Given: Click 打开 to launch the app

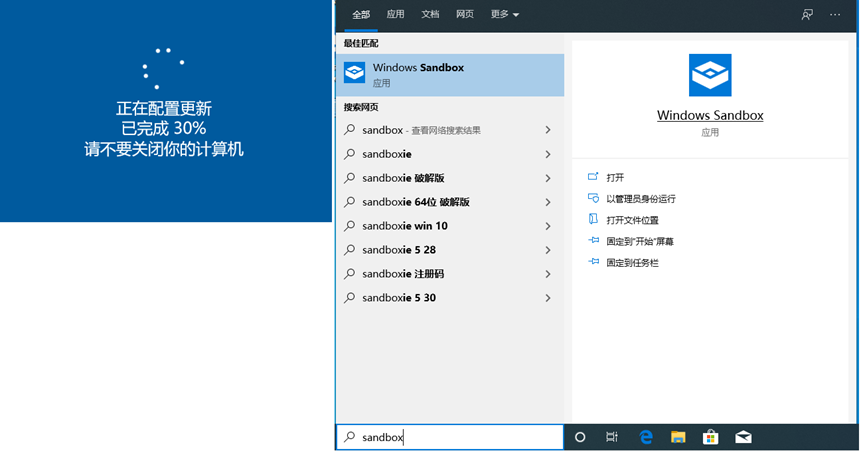Looking at the screenshot, I should (x=615, y=177).
